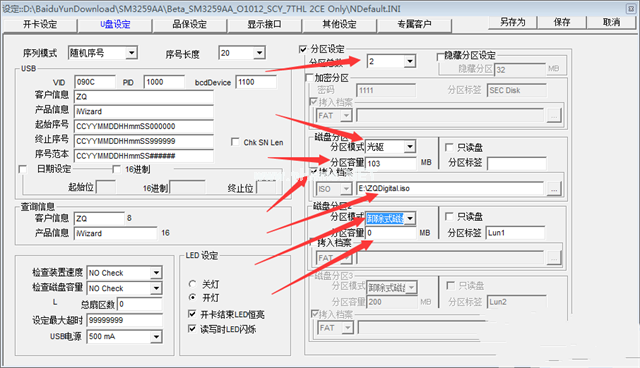Expand the highlighted 分区模式 dropdown of 分区2

tap(410, 219)
